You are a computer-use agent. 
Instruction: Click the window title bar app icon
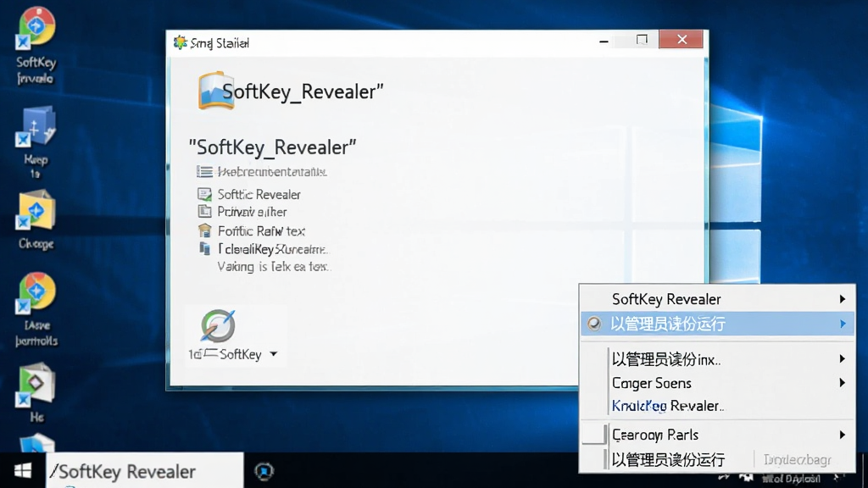point(180,42)
